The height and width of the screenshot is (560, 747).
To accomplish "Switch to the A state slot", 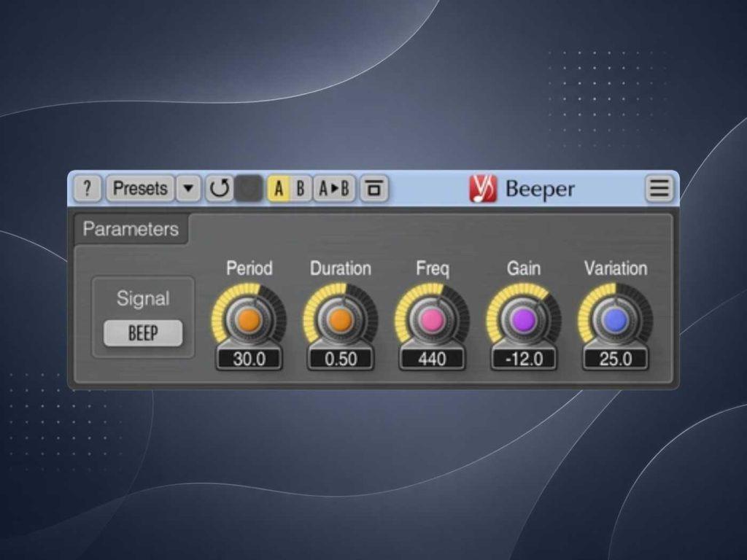I will [279, 189].
